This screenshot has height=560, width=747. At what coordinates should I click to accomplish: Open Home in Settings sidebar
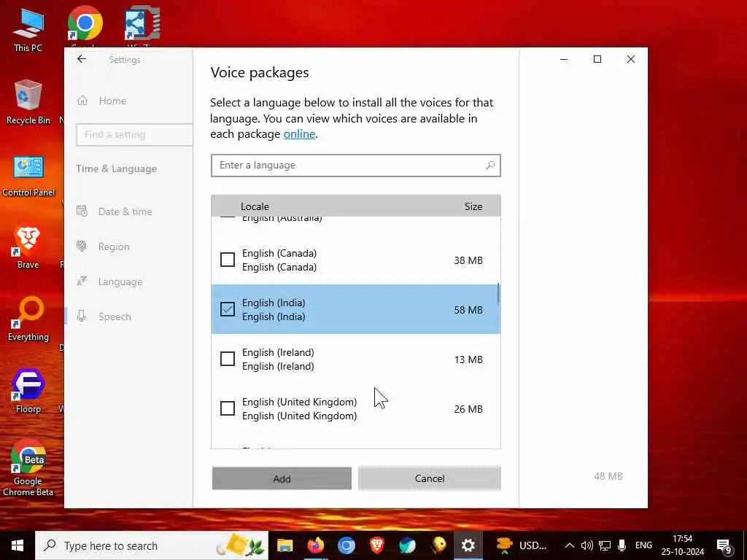[112, 101]
